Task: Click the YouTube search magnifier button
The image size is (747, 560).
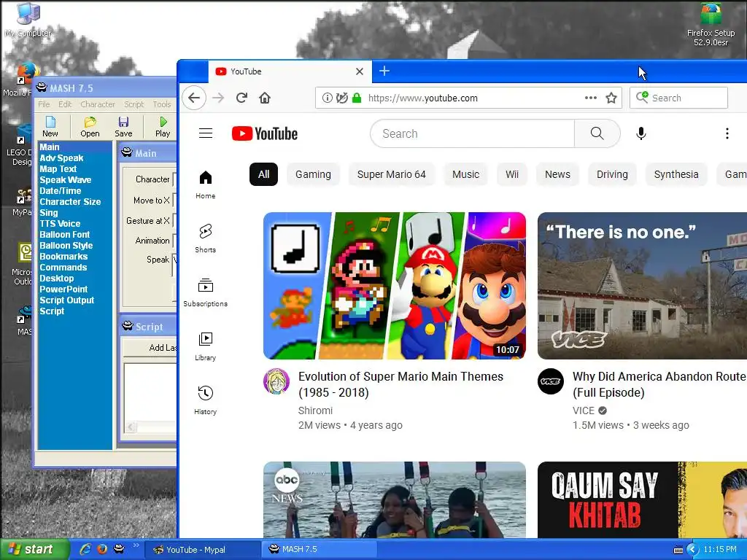Action: pos(597,133)
